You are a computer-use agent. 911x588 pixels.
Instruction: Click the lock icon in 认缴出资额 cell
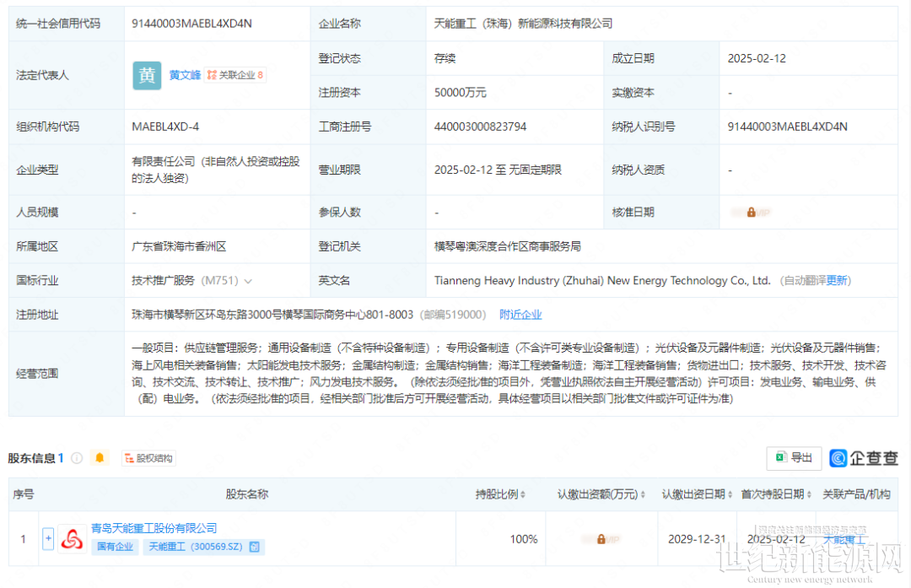point(601,540)
